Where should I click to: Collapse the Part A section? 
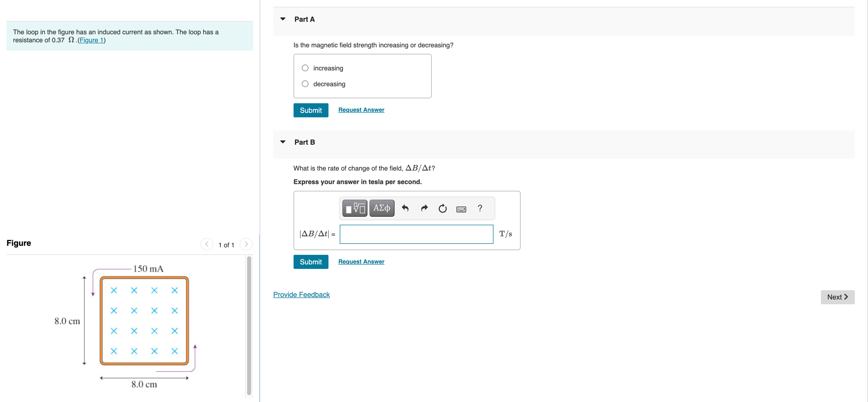point(283,19)
